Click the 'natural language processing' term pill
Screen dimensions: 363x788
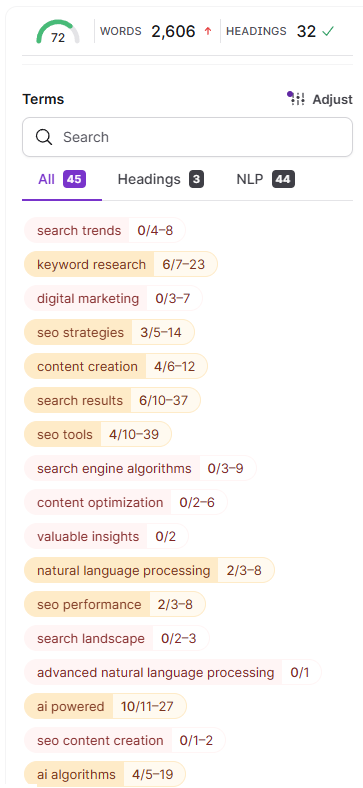click(x=149, y=570)
